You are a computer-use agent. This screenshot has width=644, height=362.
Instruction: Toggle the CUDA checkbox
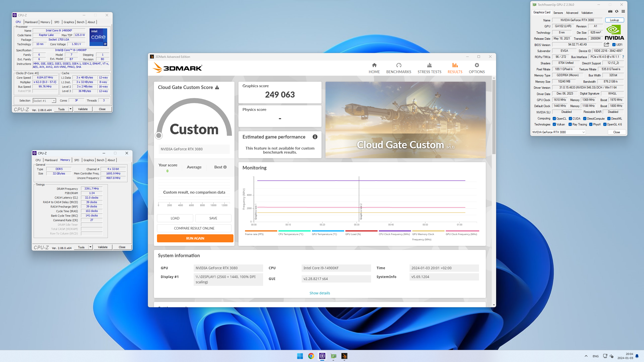tap(570, 119)
